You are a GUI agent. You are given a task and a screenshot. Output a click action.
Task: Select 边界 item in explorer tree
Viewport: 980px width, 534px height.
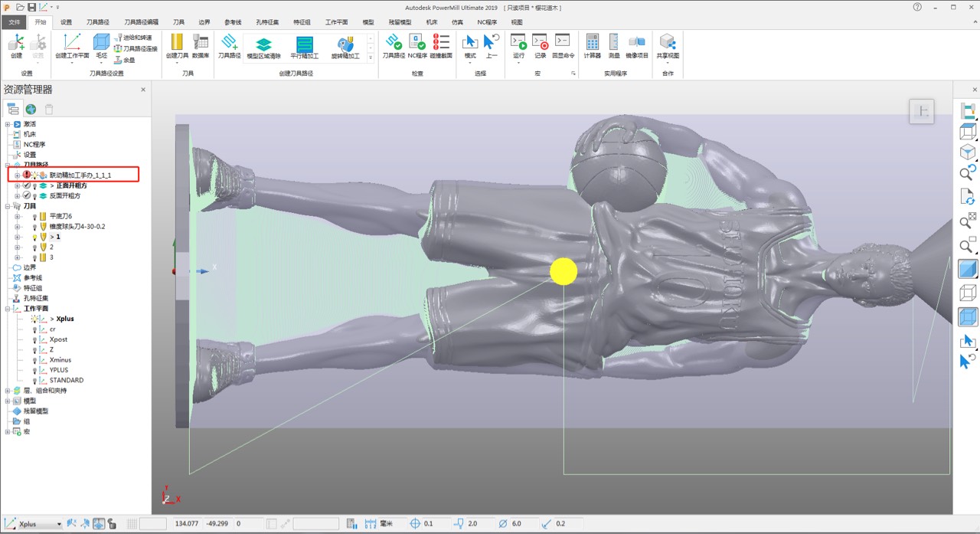click(29, 267)
